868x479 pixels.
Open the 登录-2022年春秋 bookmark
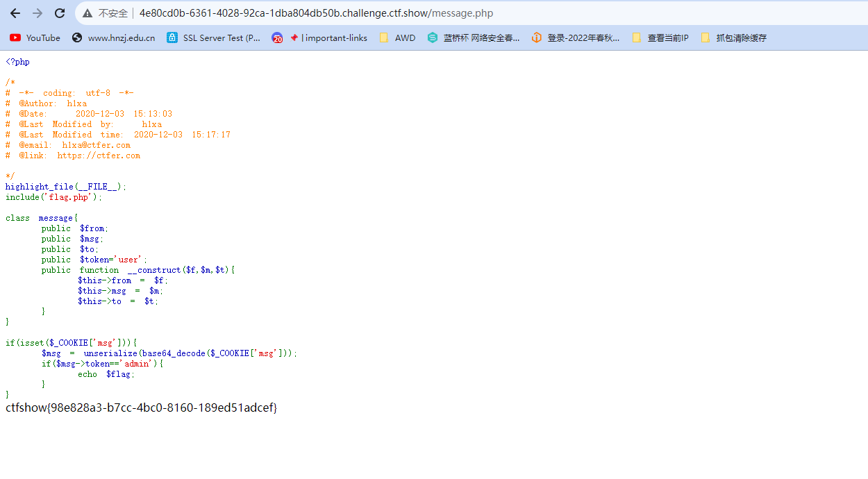576,38
